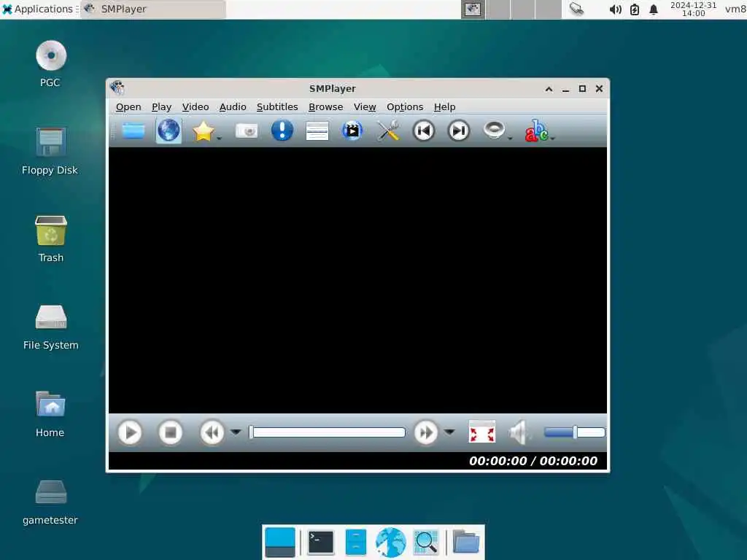
Task: Open the power manager battery tray icon
Action: (x=635, y=9)
